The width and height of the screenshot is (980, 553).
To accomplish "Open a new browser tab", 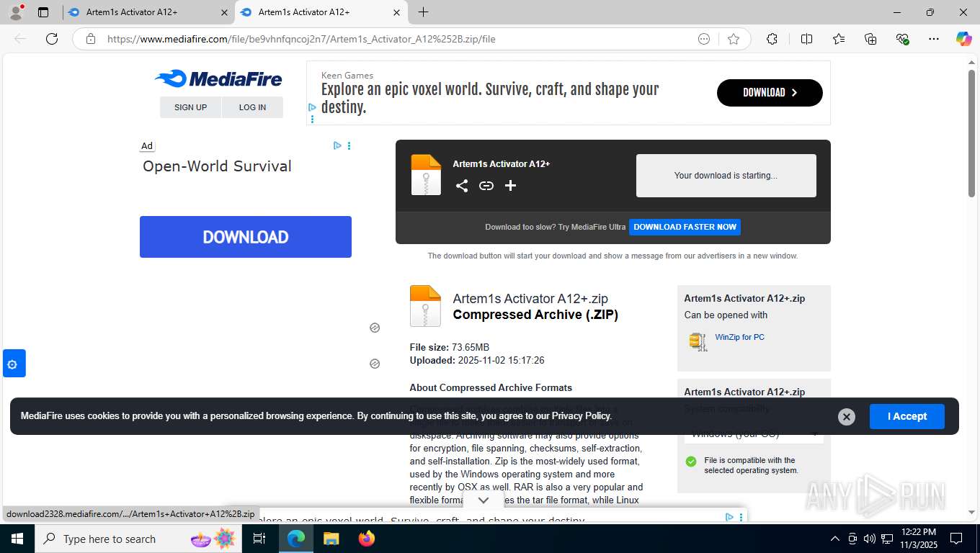I will [423, 12].
